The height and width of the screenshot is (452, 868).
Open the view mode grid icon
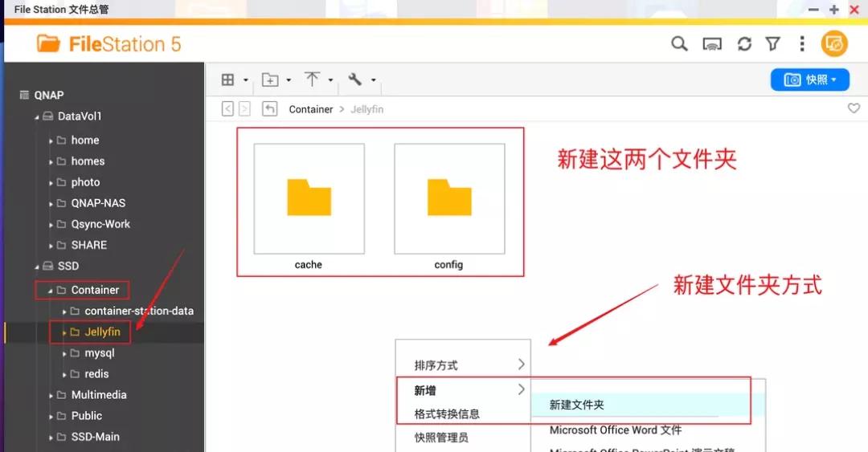[x=227, y=79]
